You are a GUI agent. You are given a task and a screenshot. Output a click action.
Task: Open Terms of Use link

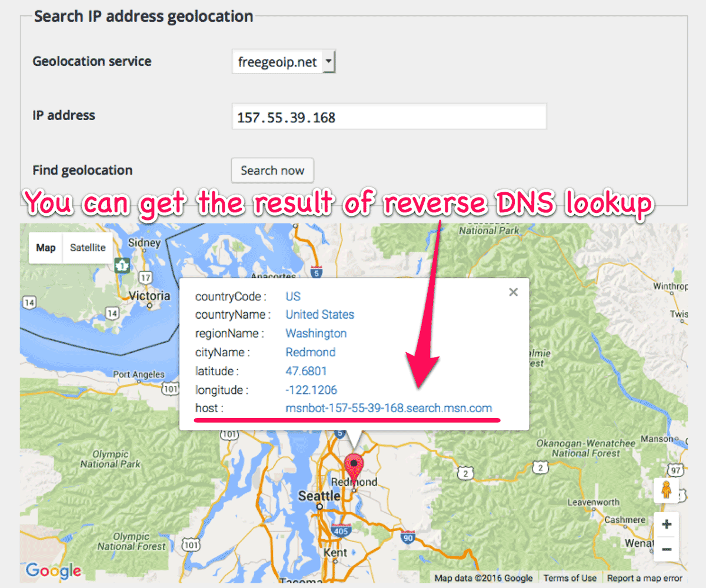click(570, 578)
